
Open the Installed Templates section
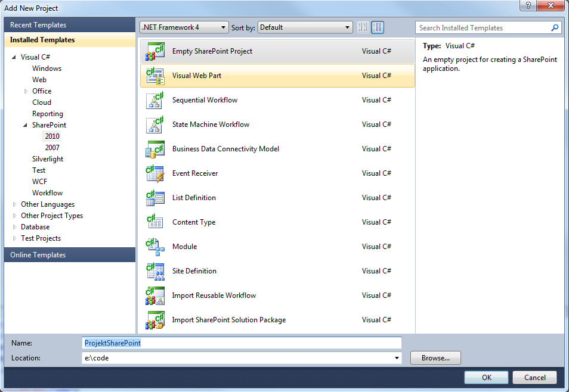70,40
